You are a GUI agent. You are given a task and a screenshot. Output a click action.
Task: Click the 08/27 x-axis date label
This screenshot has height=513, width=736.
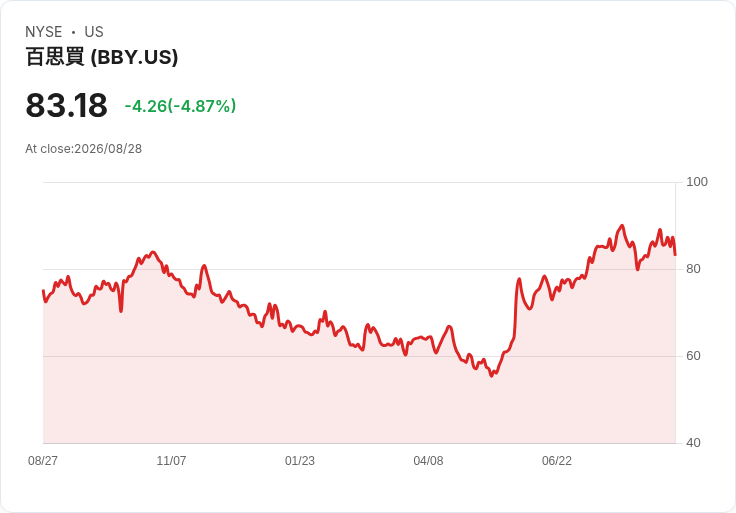43,461
